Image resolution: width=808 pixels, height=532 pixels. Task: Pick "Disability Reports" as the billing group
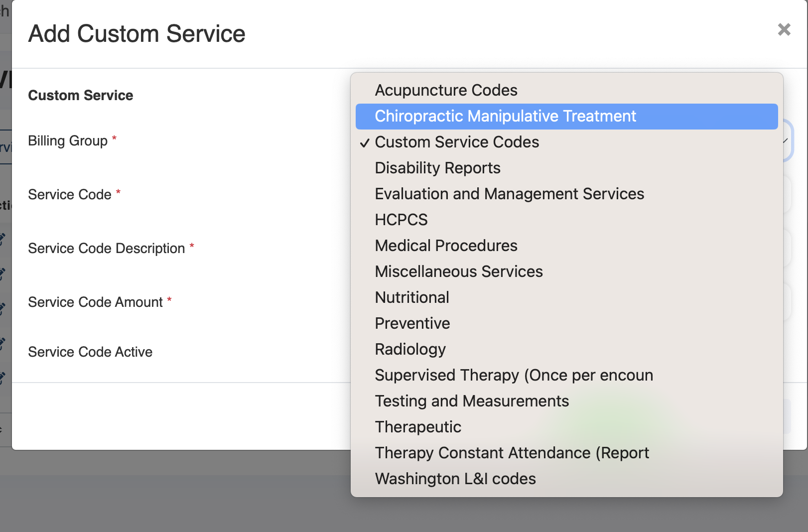[437, 168]
